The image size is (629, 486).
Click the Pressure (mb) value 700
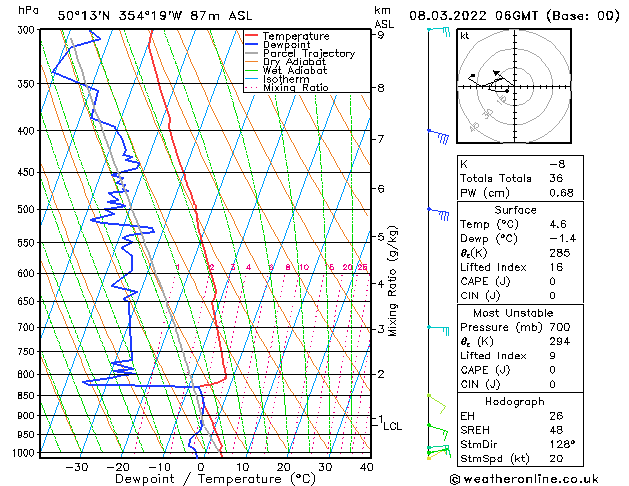point(560,327)
